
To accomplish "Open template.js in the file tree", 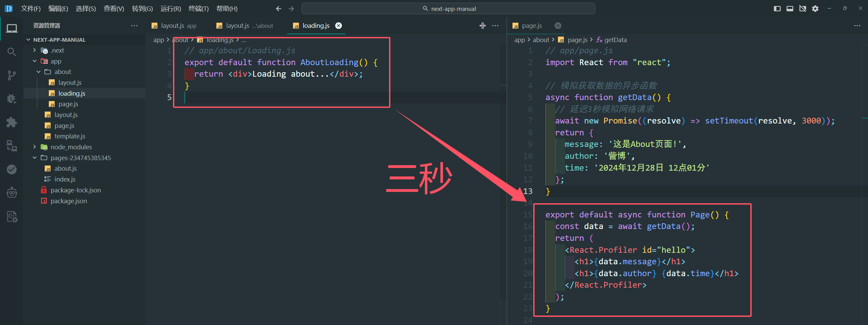I will pyautogui.click(x=70, y=136).
